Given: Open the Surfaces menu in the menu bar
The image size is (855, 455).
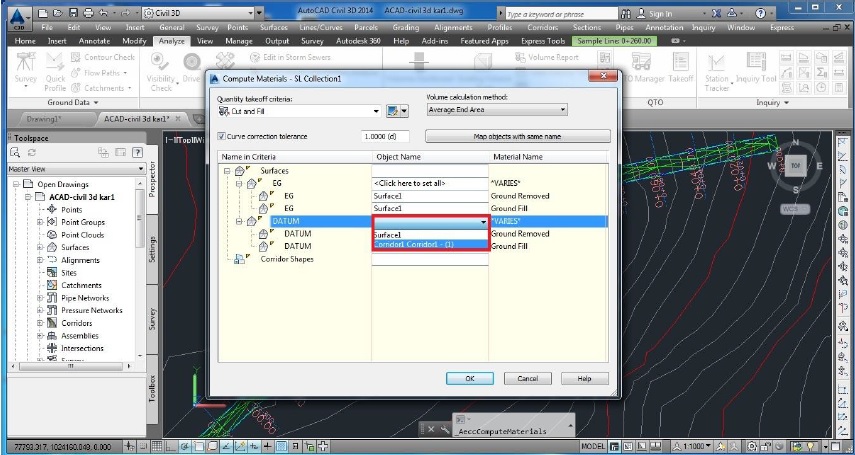Looking at the screenshot, I should tap(273, 27).
